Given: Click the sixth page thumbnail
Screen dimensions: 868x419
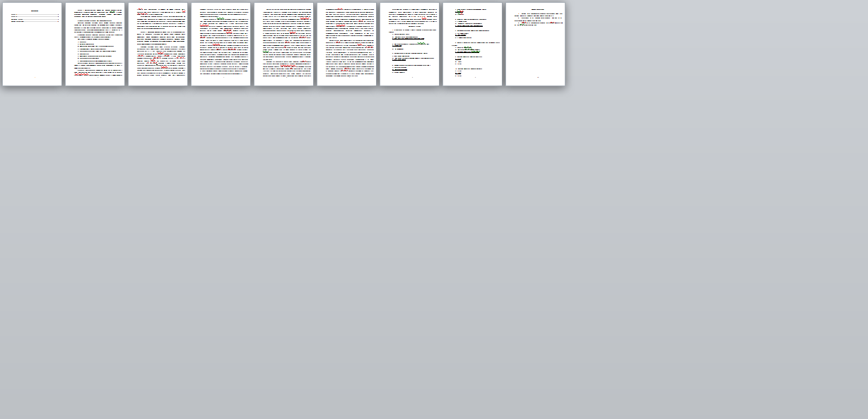Looking at the screenshot, I should 346,44.
